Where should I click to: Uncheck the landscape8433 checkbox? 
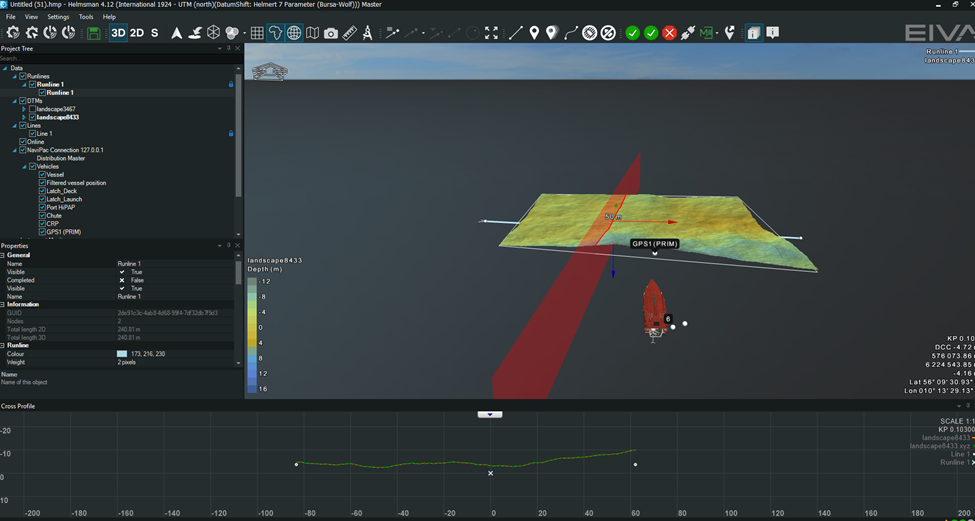(x=33, y=117)
